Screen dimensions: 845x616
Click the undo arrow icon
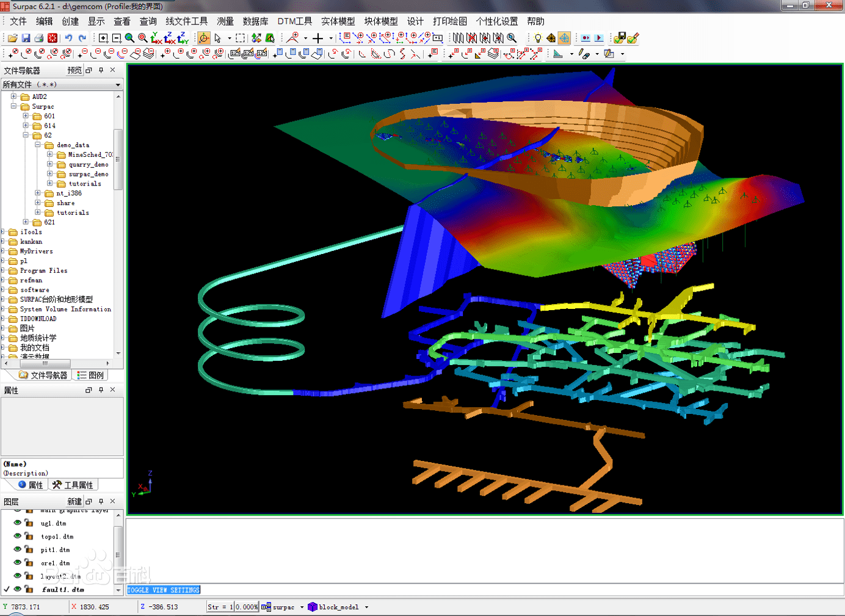(68, 38)
